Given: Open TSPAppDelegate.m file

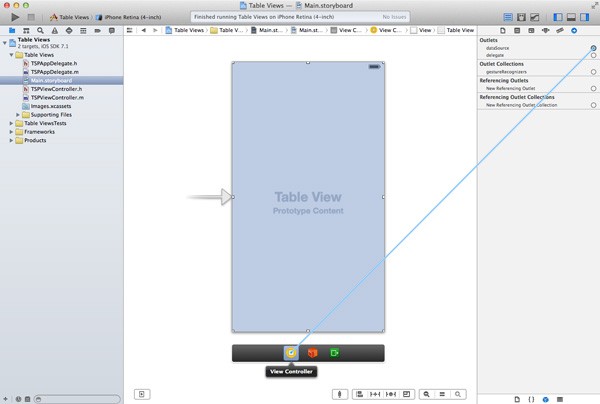Looking at the screenshot, I should pos(54,72).
